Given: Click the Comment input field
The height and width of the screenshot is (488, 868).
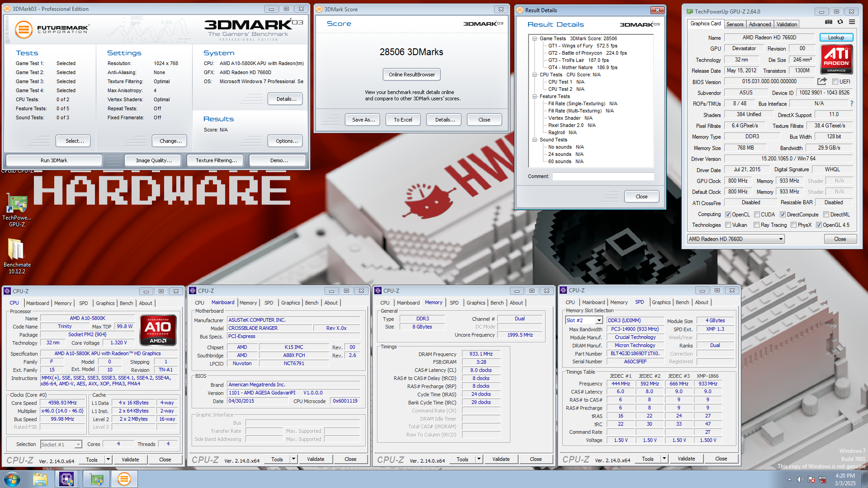Looking at the screenshot, I should (603, 176).
